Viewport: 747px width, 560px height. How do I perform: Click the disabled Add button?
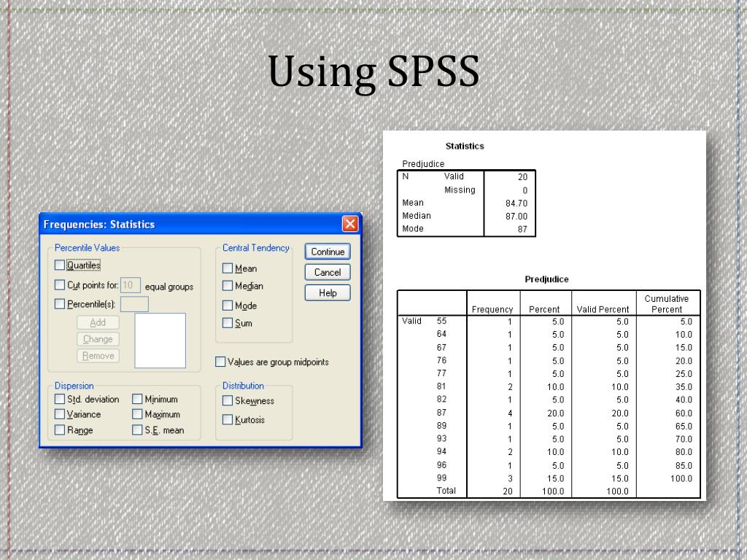pyautogui.click(x=98, y=322)
